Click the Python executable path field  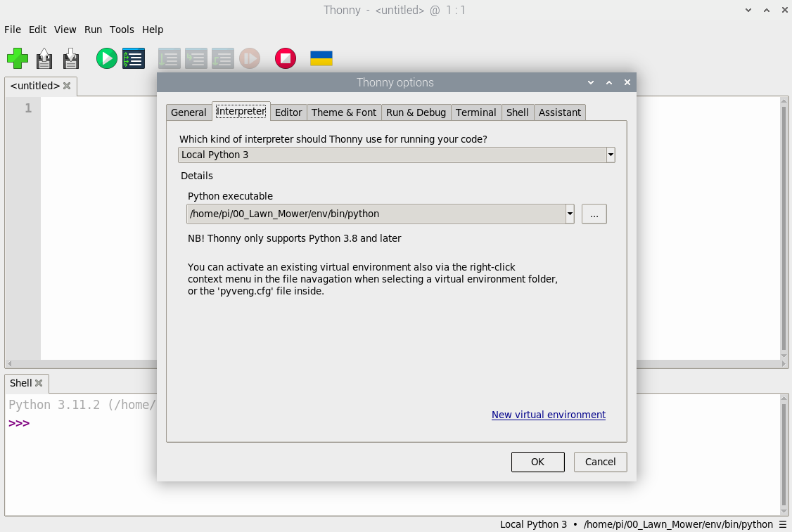[376, 214]
